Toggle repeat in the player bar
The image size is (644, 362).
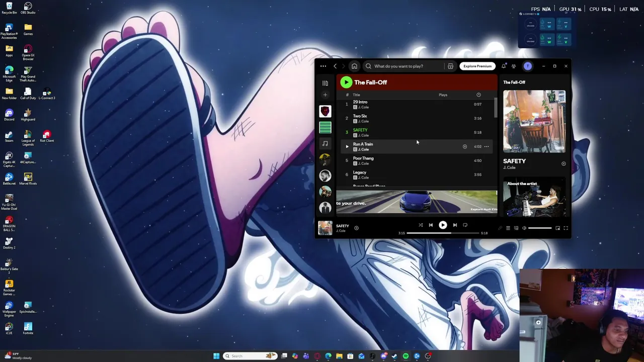point(465,225)
